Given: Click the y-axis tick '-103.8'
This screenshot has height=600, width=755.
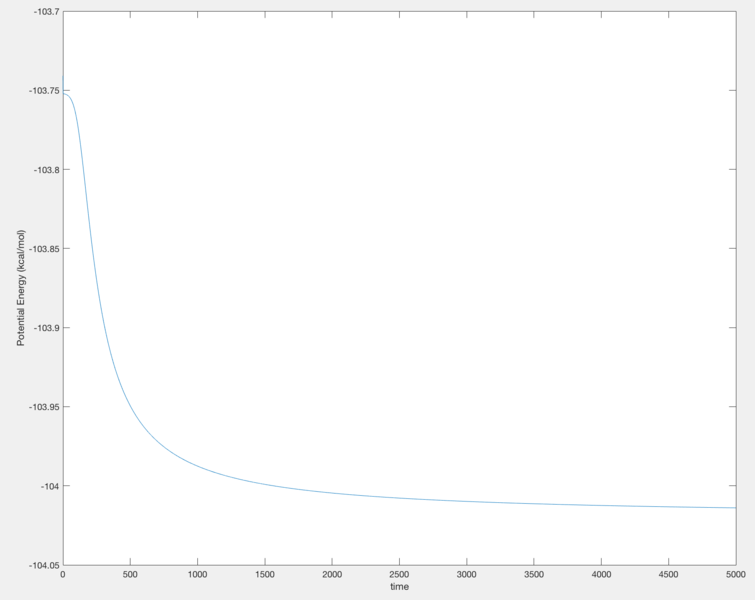Looking at the screenshot, I should [47, 170].
